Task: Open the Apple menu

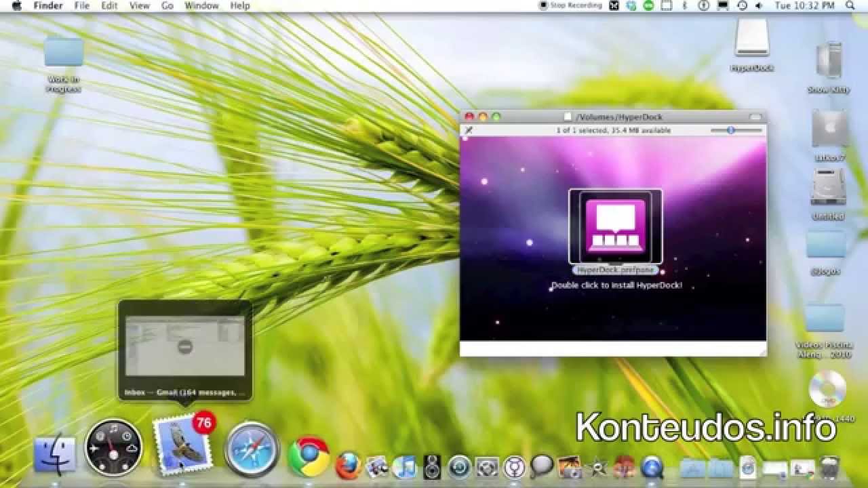Action: coord(16,5)
